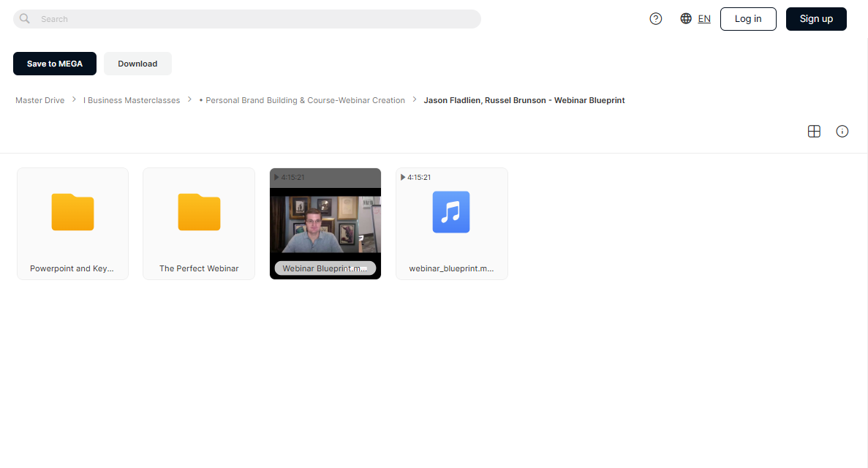The image size is (868, 468).
Task: Click the video file 4:15:21 duration label
Action: tap(290, 177)
